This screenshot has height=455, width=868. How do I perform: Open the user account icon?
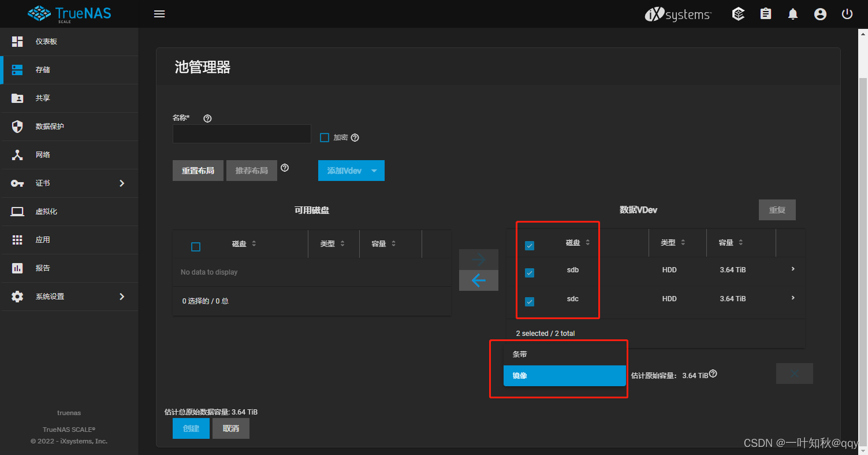coord(820,14)
